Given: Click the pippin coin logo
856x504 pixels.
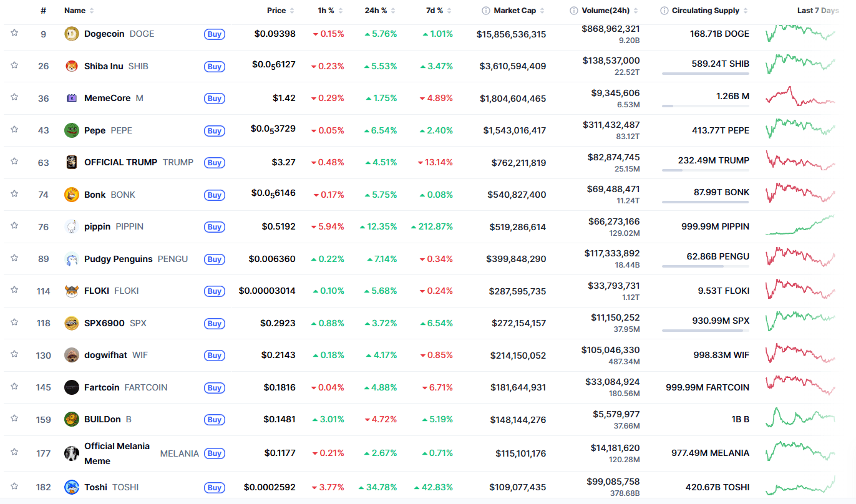Looking at the screenshot, I should (x=71, y=226).
